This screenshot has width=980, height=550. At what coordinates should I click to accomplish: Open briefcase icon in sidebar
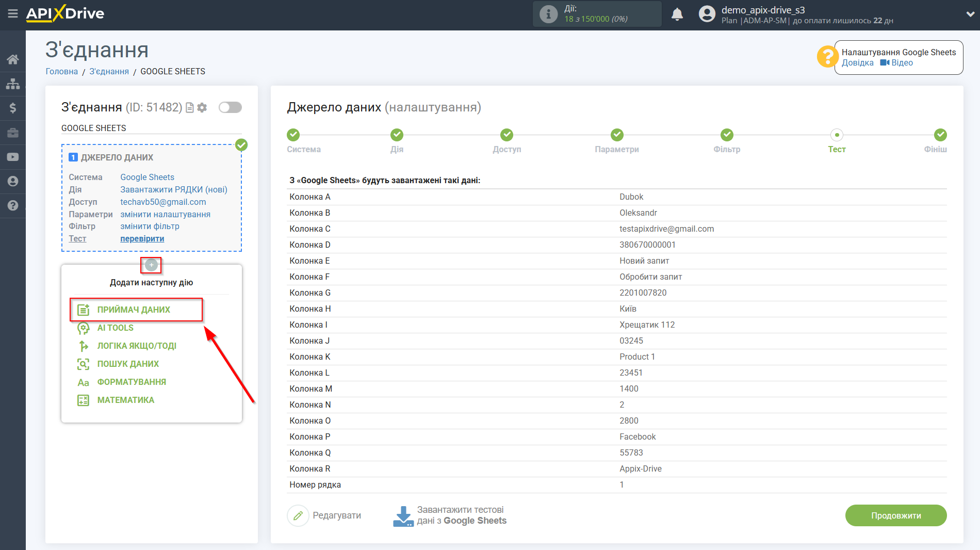13,133
